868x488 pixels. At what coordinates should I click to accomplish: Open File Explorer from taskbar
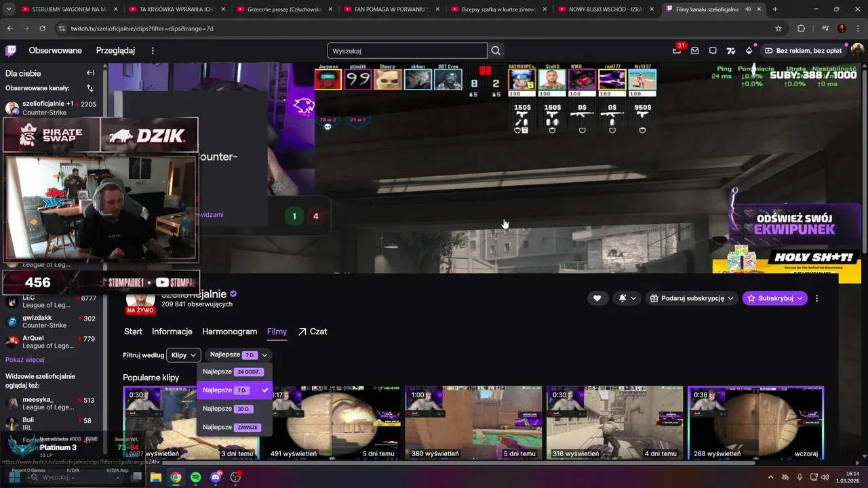click(156, 477)
